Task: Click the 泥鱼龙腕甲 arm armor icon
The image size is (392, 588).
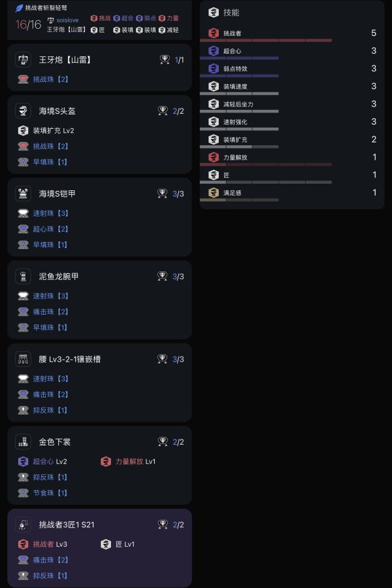Action: (24, 276)
